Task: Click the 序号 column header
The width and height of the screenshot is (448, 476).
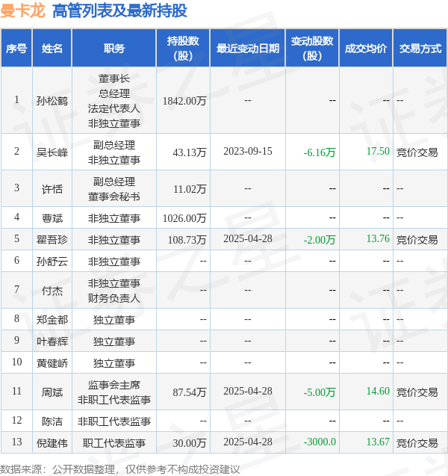Action: click(x=16, y=49)
